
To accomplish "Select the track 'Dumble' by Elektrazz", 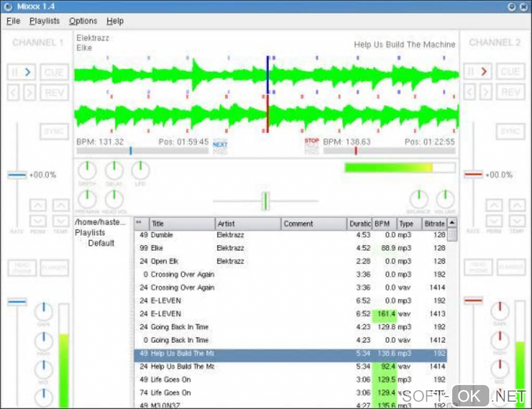I will point(291,235).
